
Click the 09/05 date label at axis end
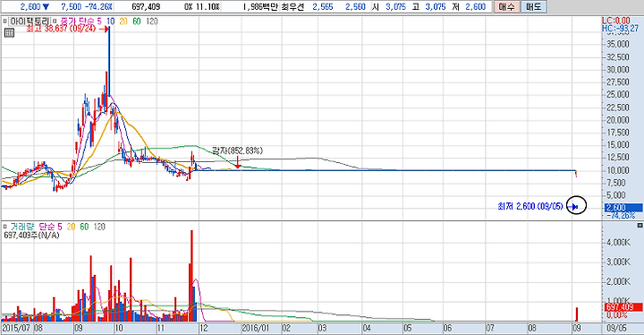pyautogui.click(x=617, y=329)
